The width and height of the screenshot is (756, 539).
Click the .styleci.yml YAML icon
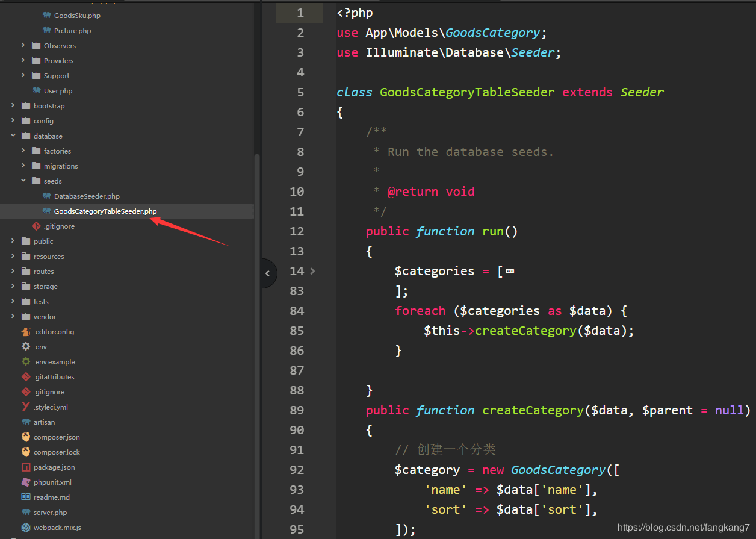click(x=25, y=407)
